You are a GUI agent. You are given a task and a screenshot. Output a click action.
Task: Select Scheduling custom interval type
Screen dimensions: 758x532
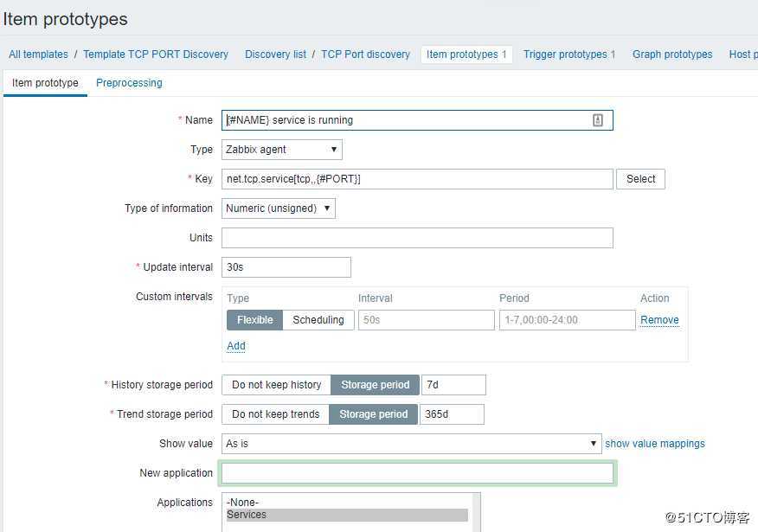pos(318,320)
